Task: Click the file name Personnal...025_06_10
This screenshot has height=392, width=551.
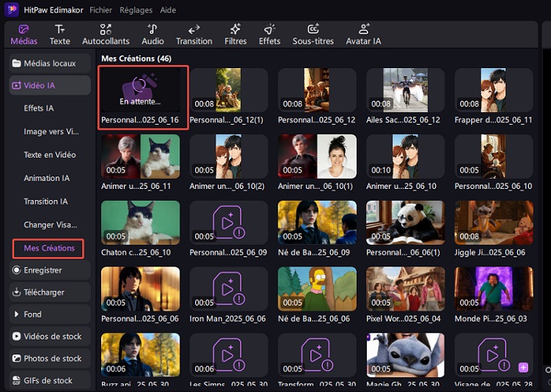Action: click(493, 186)
